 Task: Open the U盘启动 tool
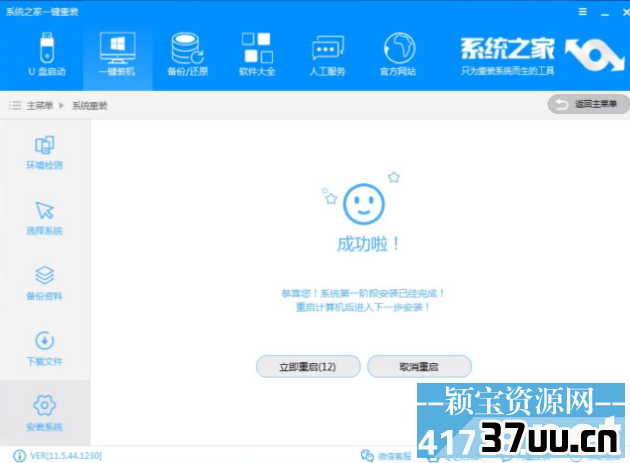(x=47, y=54)
